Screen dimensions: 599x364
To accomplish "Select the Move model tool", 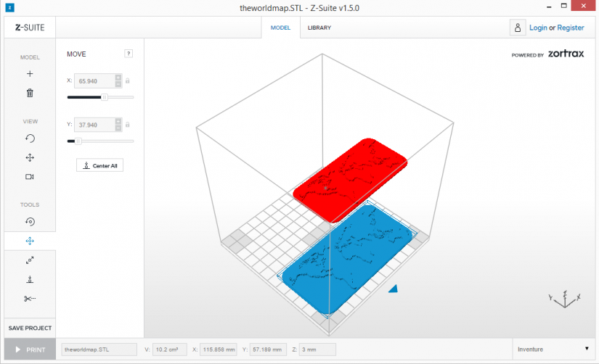I will [30, 241].
